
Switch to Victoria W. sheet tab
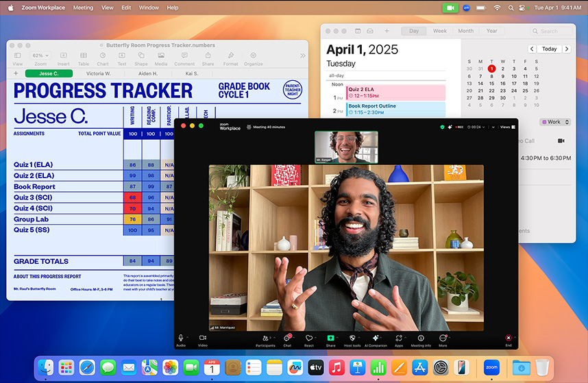click(x=98, y=73)
